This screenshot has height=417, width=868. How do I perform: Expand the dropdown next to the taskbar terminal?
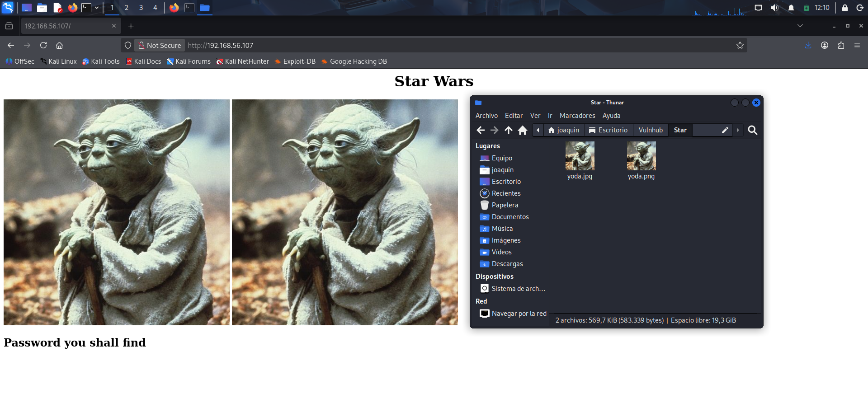pos(97,7)
